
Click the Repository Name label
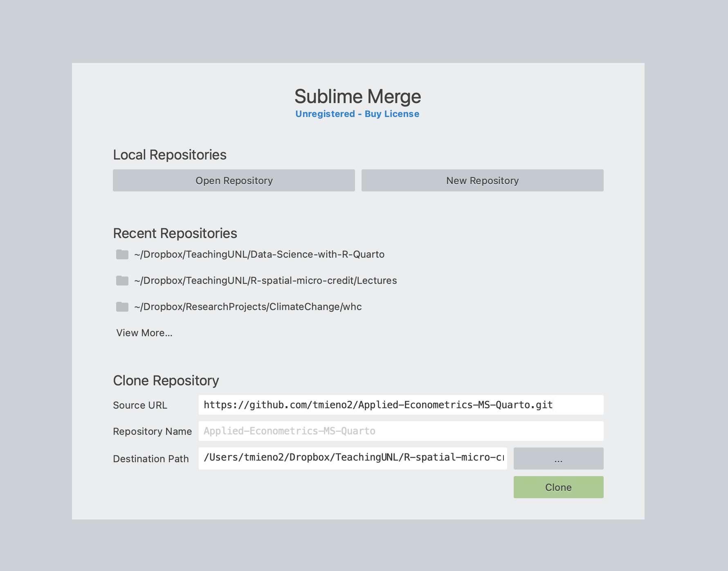click(x=152, y=432)
